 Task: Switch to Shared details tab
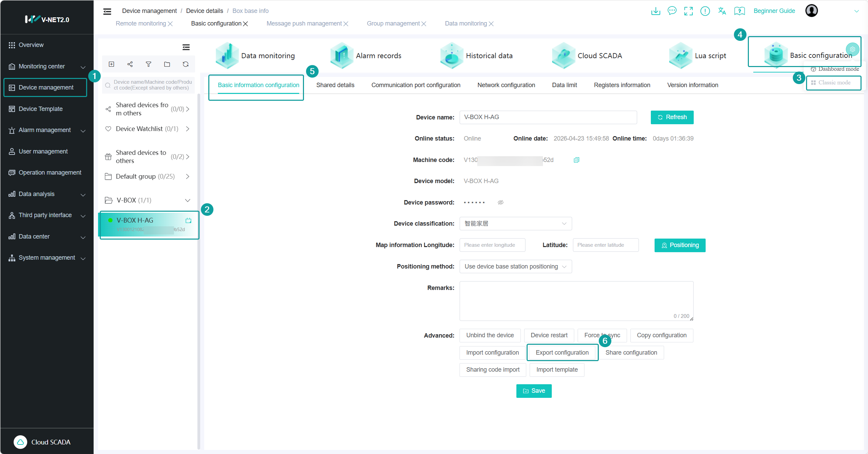click(335, 85)
